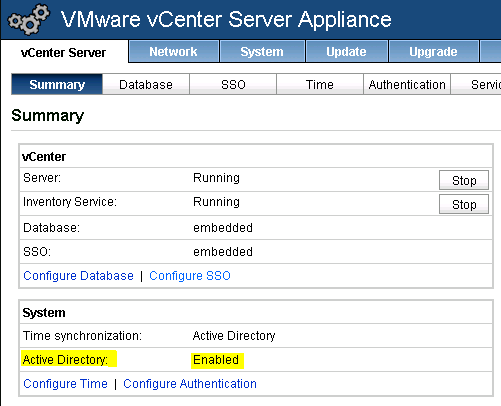
Task: Click the SSO label in vCenter panel
Action: point(37,252)
